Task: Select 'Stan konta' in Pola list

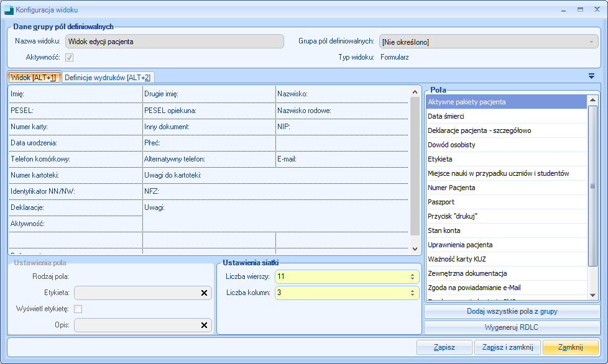Action: (x=507, y=231)
